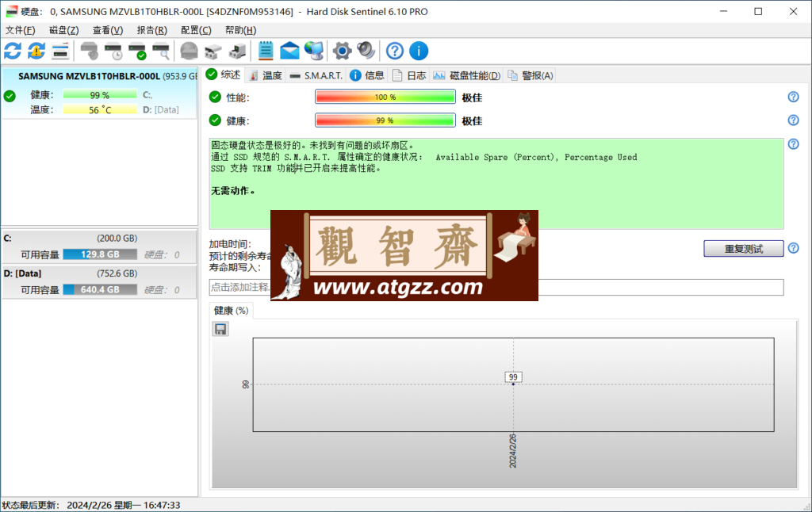Click the blue refresh arrows icon
Image resolution: width=812 pixels, height=512 pixels.
pos(13,51)
